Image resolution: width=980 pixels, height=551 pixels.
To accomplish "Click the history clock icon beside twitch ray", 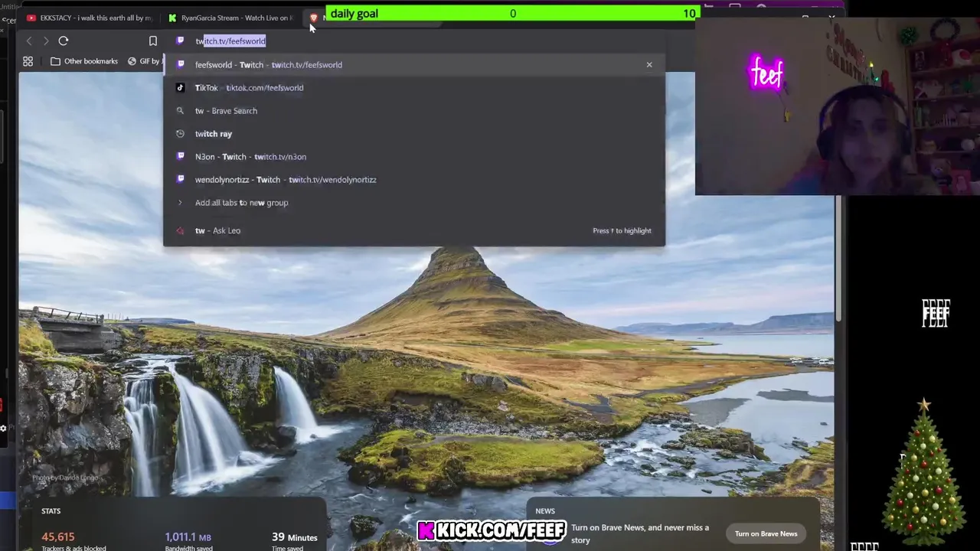I will [x=180, y=134].
